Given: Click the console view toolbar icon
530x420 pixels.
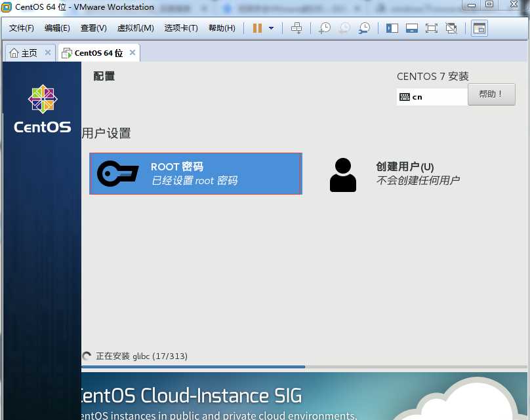Looking at the screenshot, I should [x=479, y=28].
